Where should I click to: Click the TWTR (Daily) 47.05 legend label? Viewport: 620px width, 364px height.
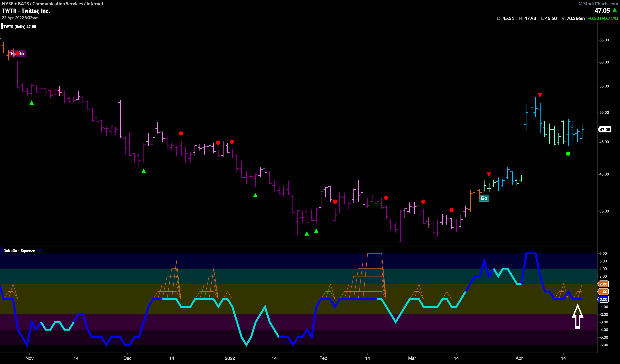20,27
